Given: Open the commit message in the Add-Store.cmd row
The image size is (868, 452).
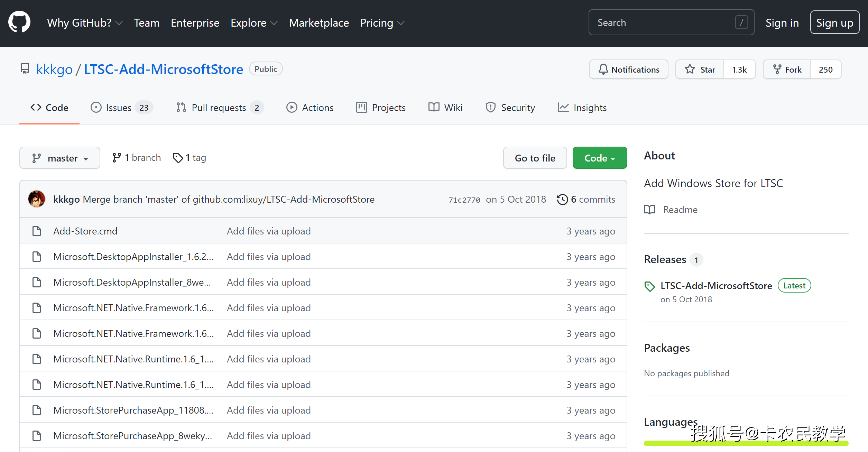Looking at the screenshot, I should 269,231.
